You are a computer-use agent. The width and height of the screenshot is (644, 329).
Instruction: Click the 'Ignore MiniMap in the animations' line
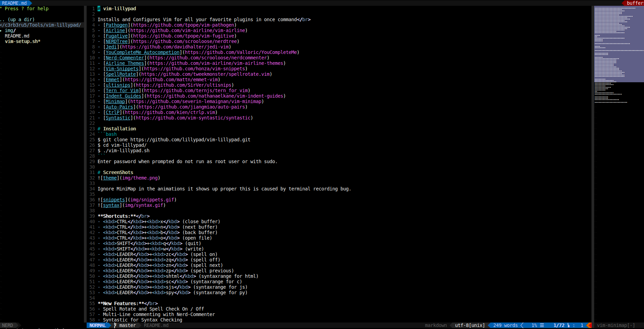224,189
